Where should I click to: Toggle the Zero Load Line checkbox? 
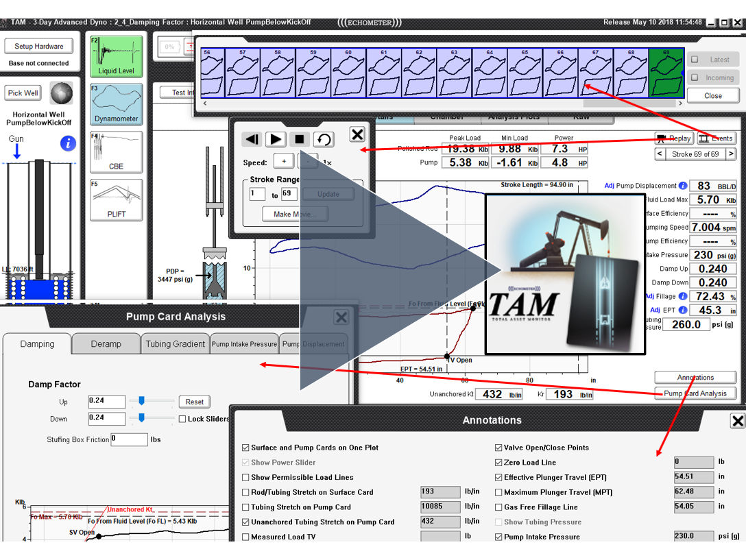point(498,462)
